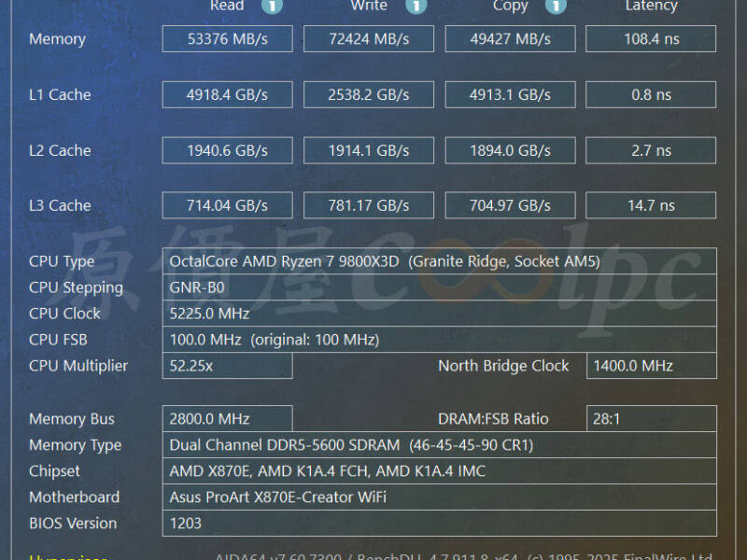This screenshot has width=747, height=560.
Task: Select the Memory latency value 108.4 ns
Action: click(x=651, y=38)
